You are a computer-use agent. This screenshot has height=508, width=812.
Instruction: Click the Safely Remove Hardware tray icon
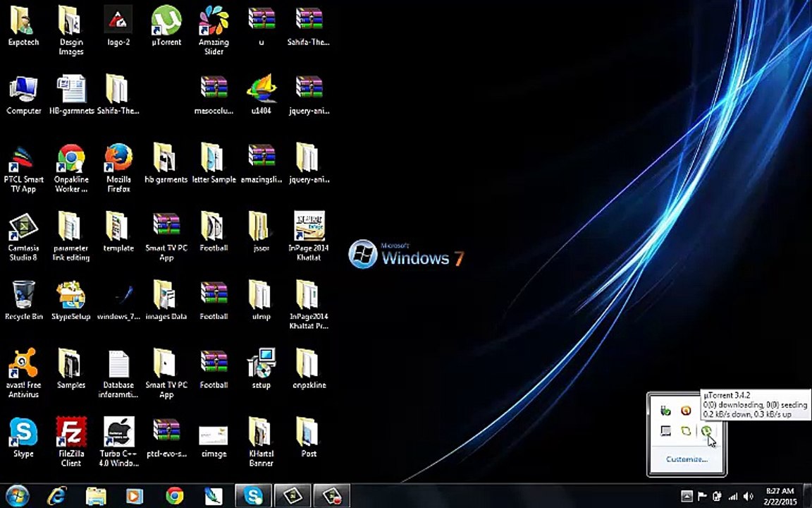pos(665,411)
